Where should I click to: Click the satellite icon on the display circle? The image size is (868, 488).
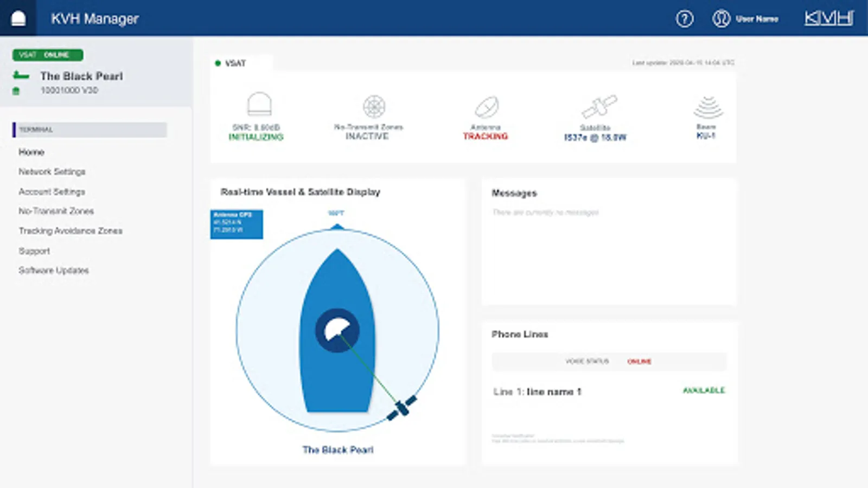pos(402,408)
